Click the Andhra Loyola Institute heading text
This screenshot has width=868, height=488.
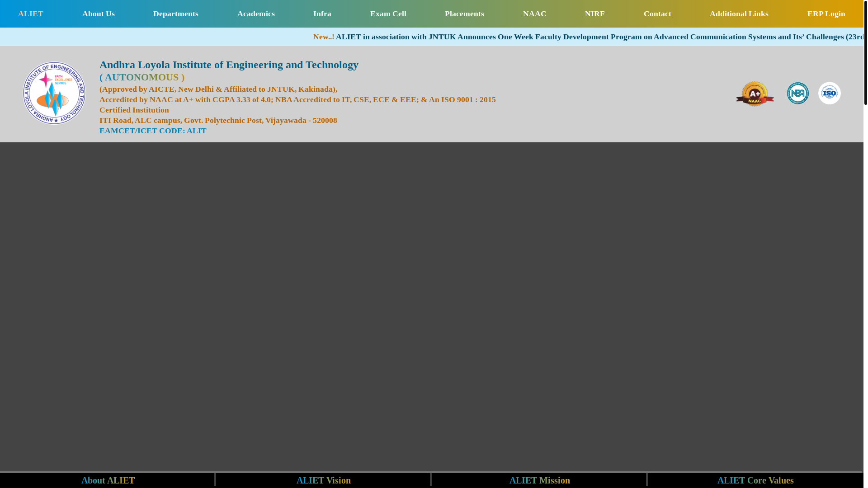[x=229, y=65]
